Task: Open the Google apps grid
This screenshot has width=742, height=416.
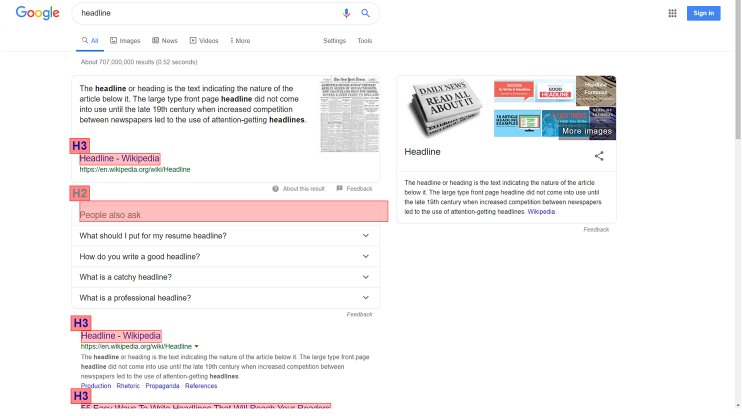Action: 672,13
